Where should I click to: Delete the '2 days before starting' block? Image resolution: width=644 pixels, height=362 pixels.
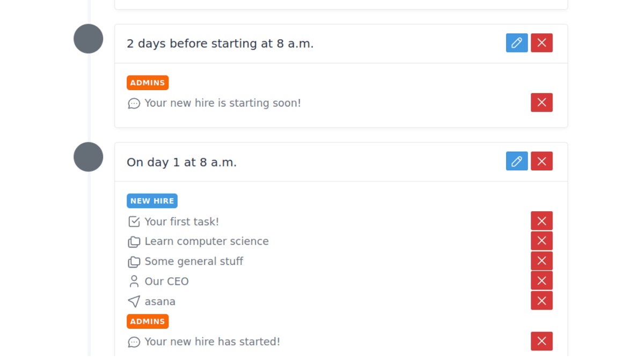point(541,43)
